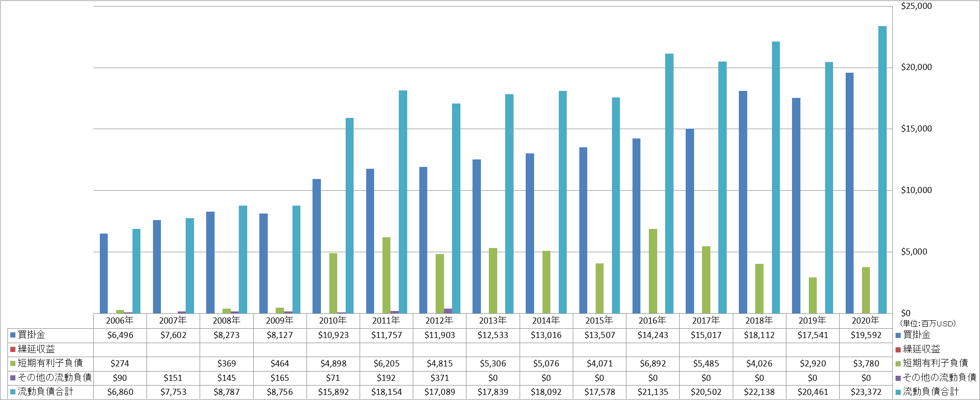Viewport: 980px width, 400px height.
Task: Select the $151 other liabilities cell
Action: pos(173,378)
